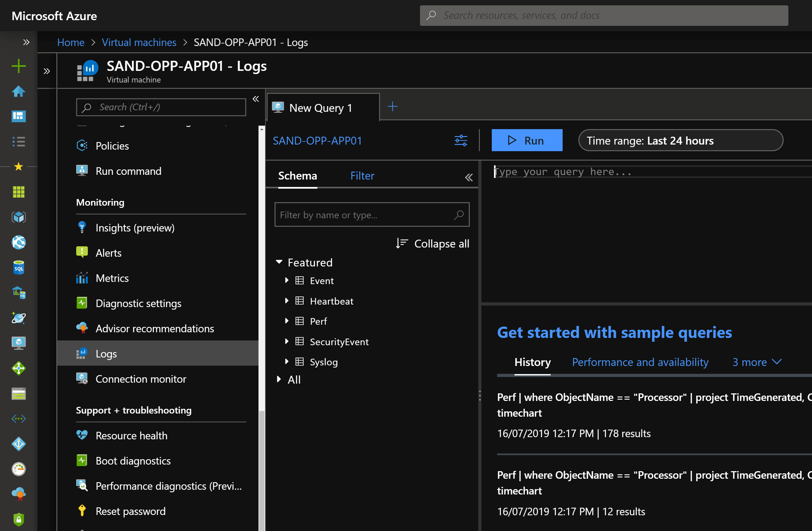The image size is (812, 531).
Task: Click the Filter by name or type field
Action: (x=372, y=215)
